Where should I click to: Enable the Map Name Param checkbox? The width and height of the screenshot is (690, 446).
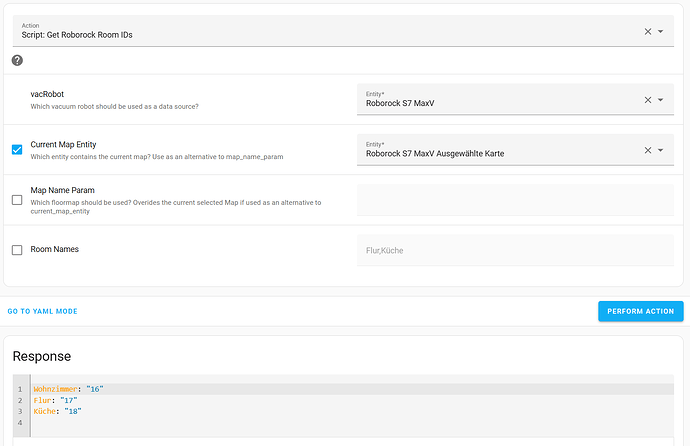click(x=17, y=200)
